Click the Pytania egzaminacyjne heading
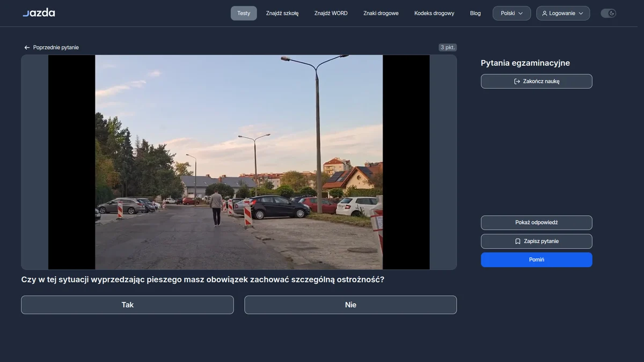 [525, 63]
